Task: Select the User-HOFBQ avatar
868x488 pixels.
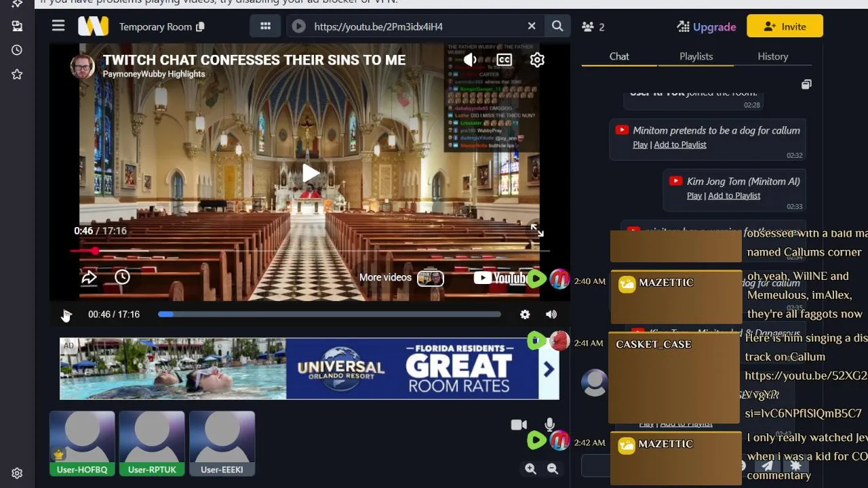Action: (82, 443)
